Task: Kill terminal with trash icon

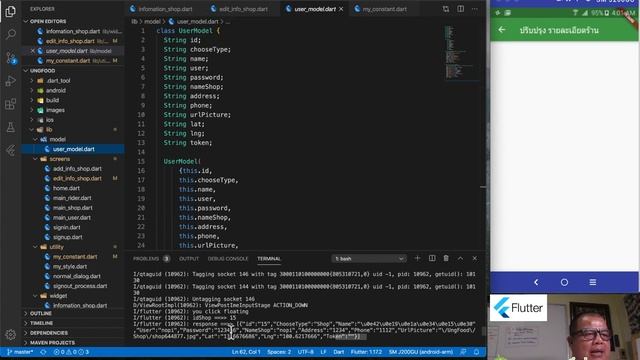Action: point(446,258)
